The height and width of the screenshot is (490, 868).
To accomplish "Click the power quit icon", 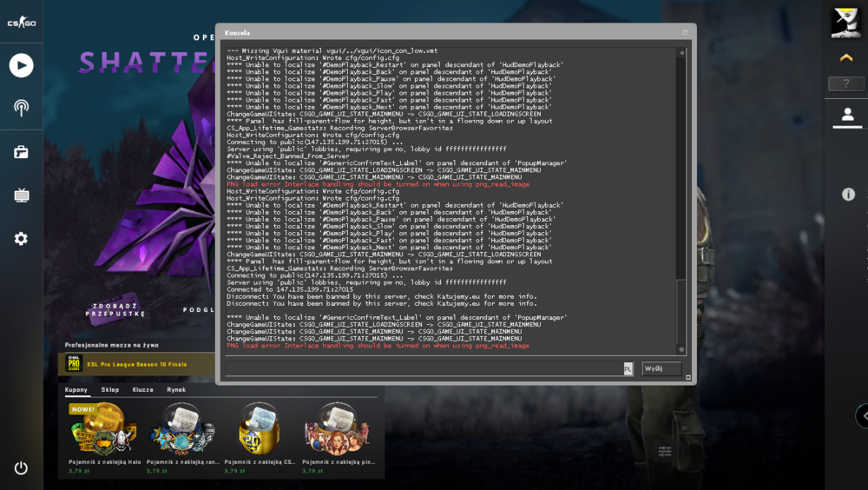I will pos(21,468).
